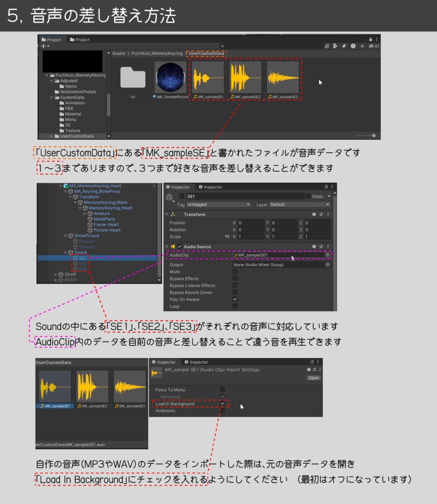Click the Project window search field
The width and height of the screenshot is (437, 504).
click(x=271, y=45)
